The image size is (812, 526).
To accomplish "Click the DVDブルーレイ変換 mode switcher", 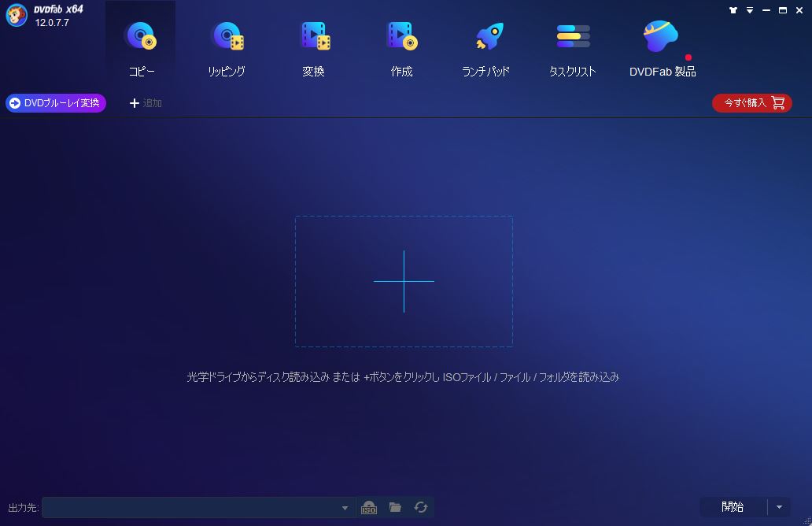I will (x=56, y=103).
